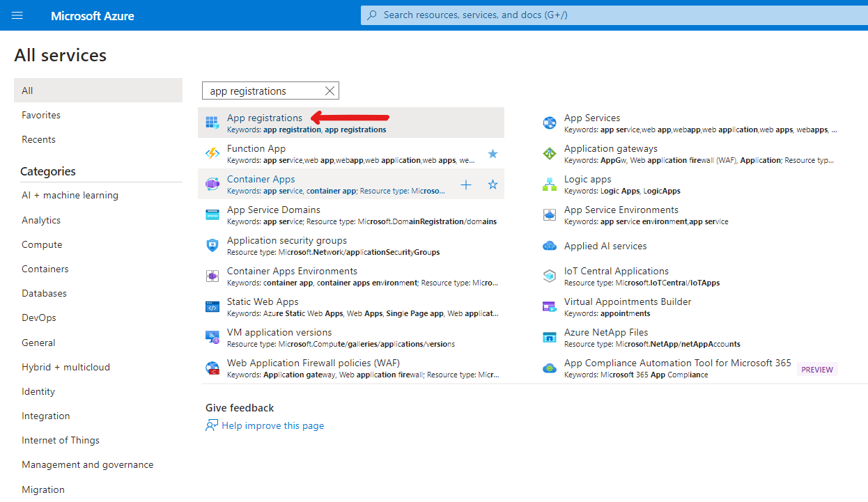
Task: Open the App registrations service link
Action: (265, 118)
